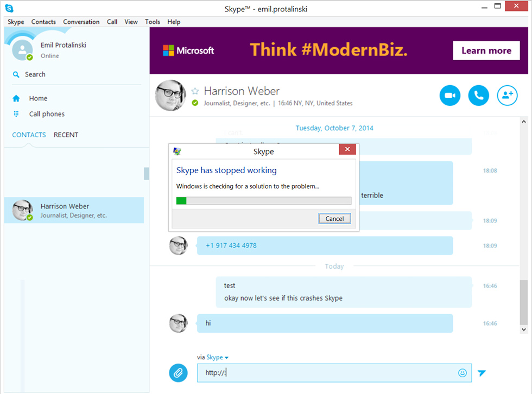The height and width of the screenshot is (394, 532).
Task: Open the Conversation menu
Action: [x=81, y=22]
